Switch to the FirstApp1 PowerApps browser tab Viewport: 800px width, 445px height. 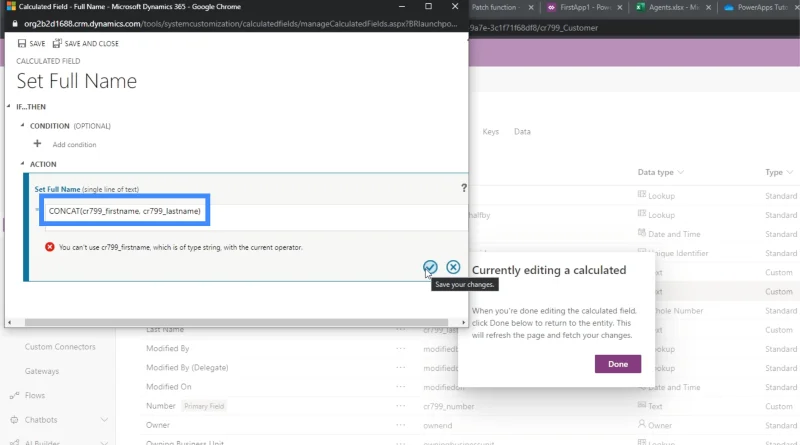(583, 7)
